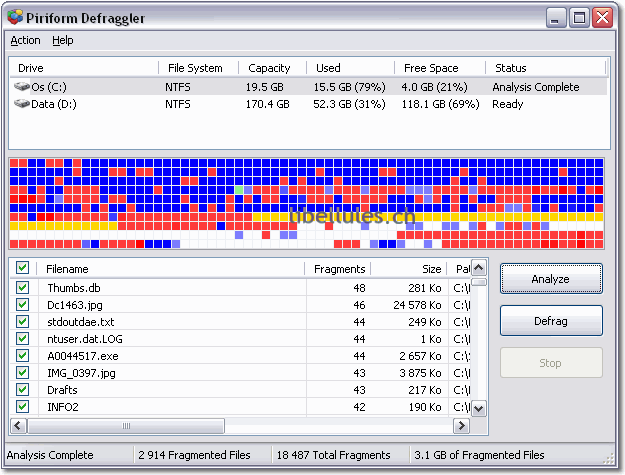This screenshot has width=625, height=475.
Task: Select the Os (C:) drive icon
Action: (22, 86)
